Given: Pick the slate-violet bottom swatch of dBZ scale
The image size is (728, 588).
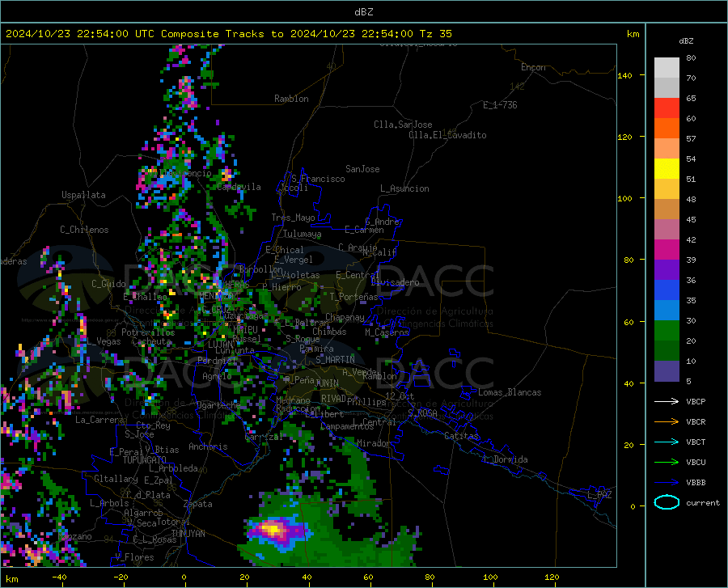Looking at the screenshot, I should tap(667, 371).
